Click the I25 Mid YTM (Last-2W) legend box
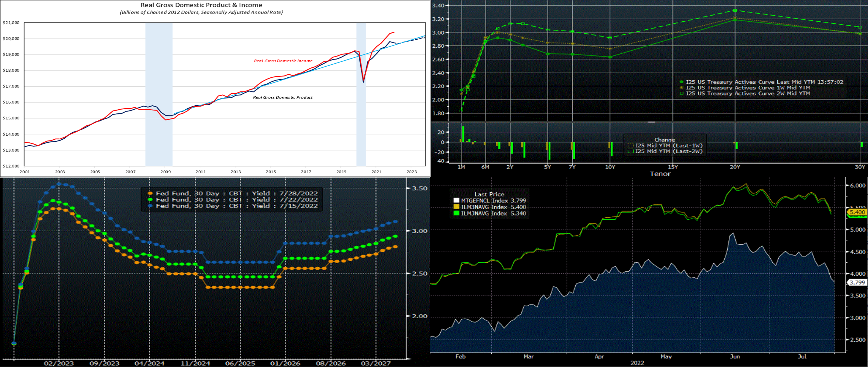868x367 pixels. (631, 151)
